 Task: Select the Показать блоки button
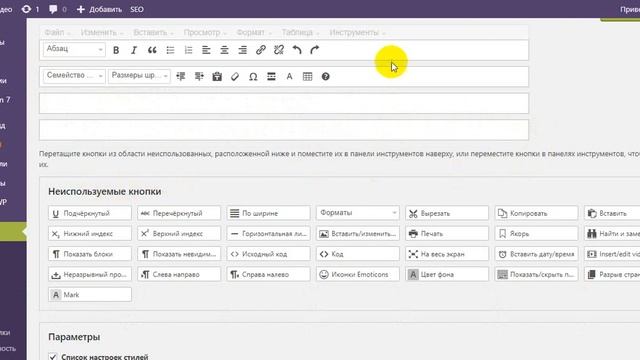[90, 254]
